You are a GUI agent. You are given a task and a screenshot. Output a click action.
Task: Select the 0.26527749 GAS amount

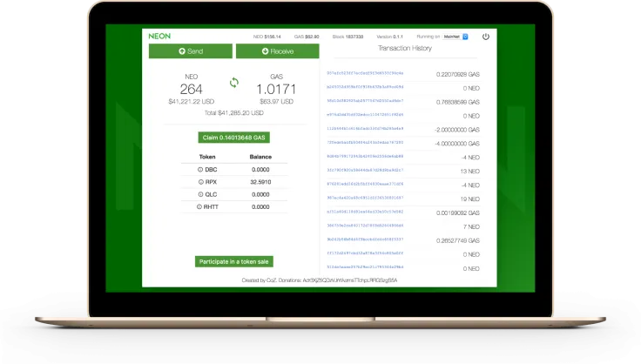458,240
